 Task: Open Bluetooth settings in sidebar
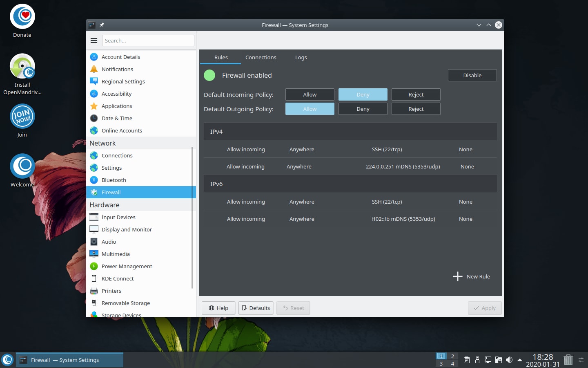[x=114, y=180]
